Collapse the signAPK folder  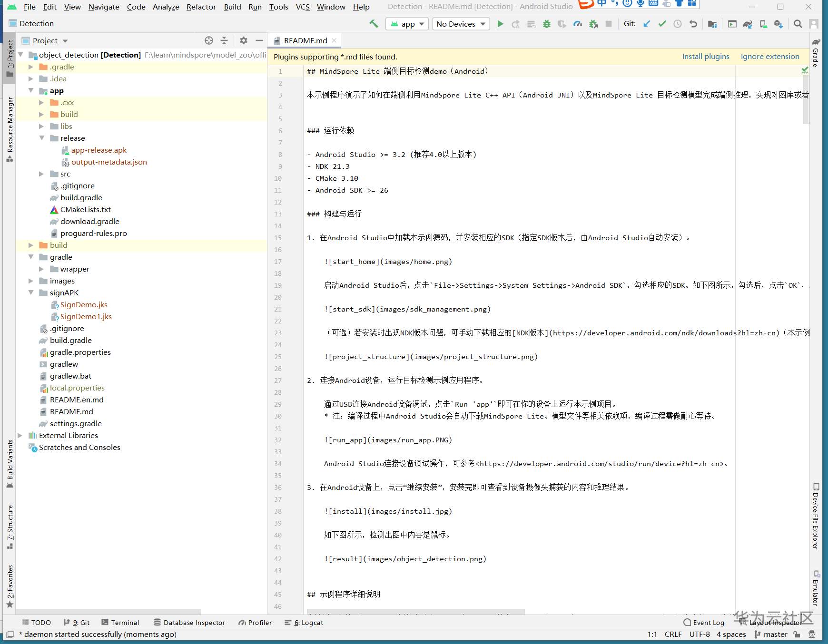(x=31, y=293)
